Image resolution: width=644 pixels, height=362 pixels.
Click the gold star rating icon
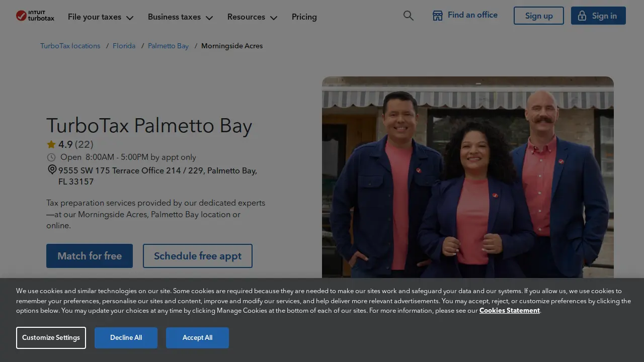tap(51, 144)
